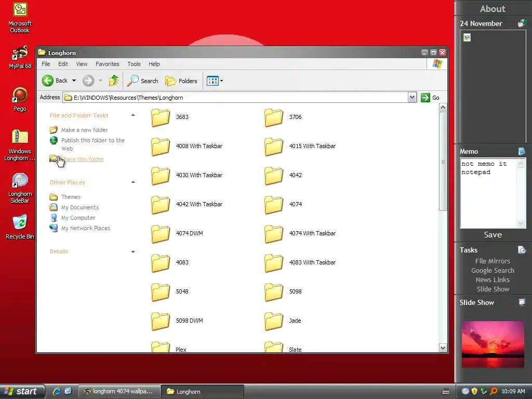Go up one folder level

[114, 81]
